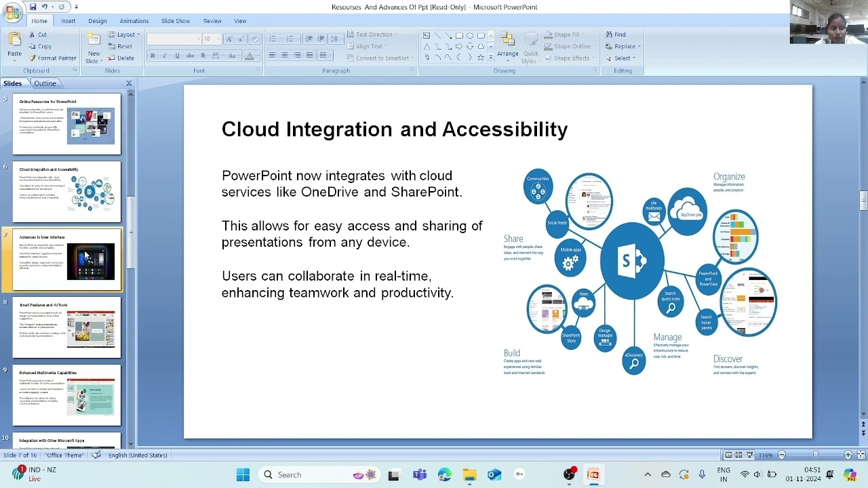Click the Align Text button
Image resolution: width=868 pixels, height=488 pixels.
click(x=368, y=46)
